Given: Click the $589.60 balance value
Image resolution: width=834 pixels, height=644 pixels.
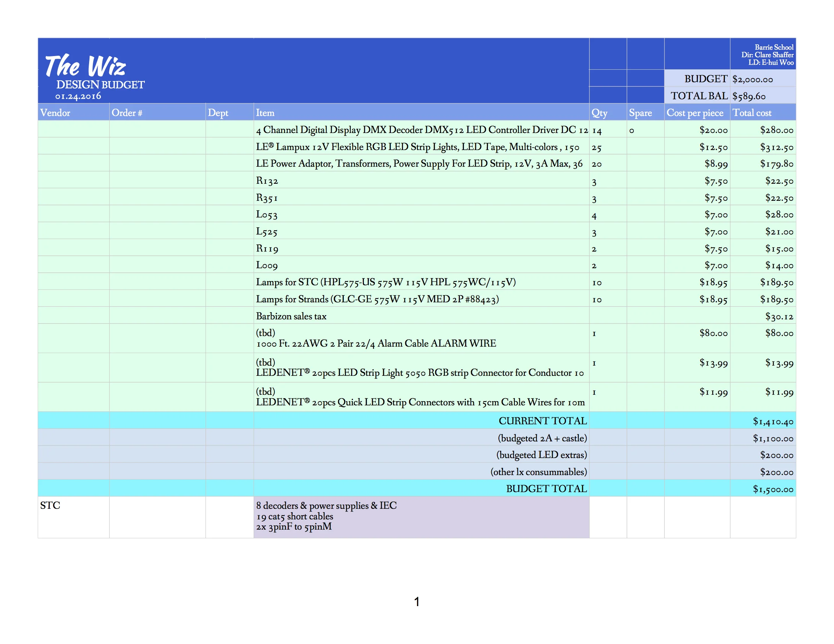Looking at the screenshot, I should [x=748, y=96].
